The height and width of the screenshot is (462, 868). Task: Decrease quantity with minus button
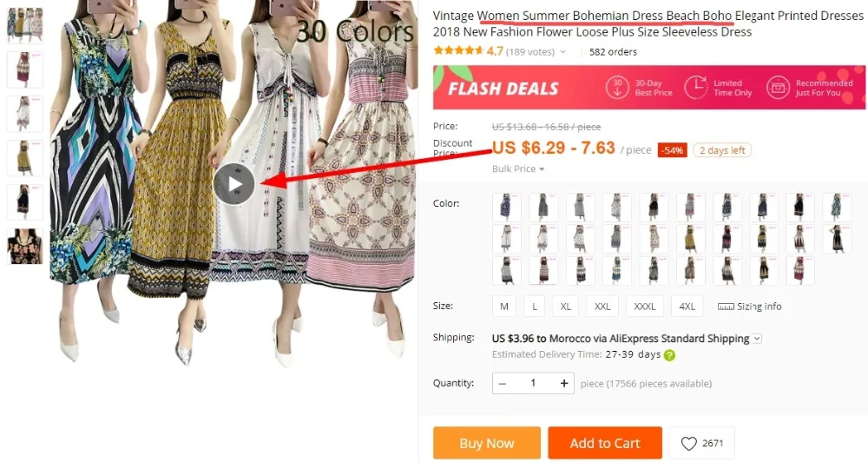(503, 383)
